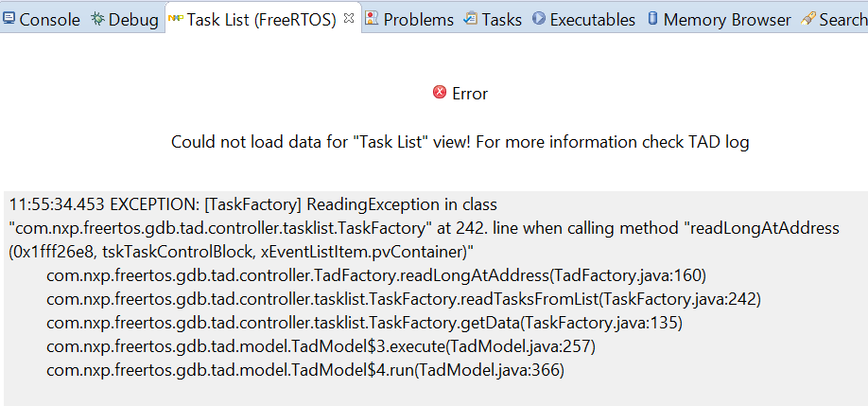Click the 'Could not load data' error message
Viewport: 868px width, 406px height.
(460, 142)
